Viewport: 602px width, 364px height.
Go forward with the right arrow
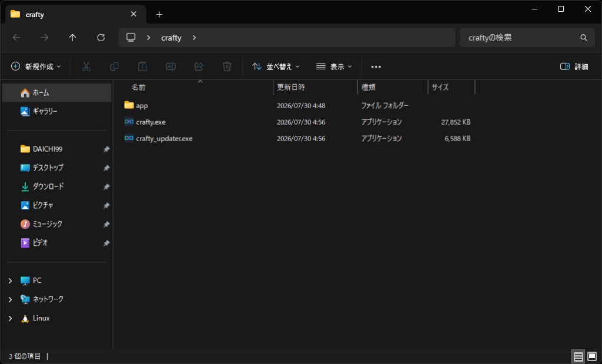pyautogui.click(x=45, y=38)
